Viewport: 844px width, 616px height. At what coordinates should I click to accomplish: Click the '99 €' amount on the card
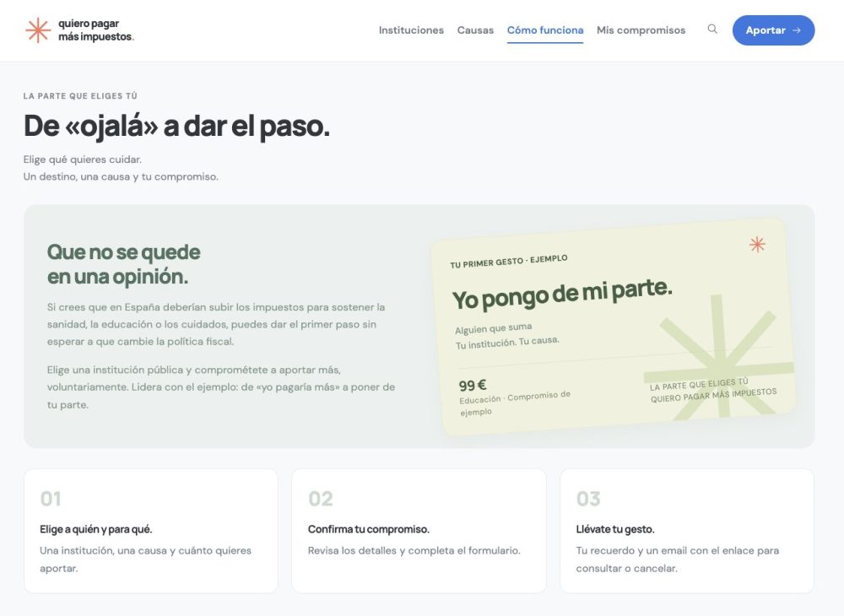(x=473, y=385)
